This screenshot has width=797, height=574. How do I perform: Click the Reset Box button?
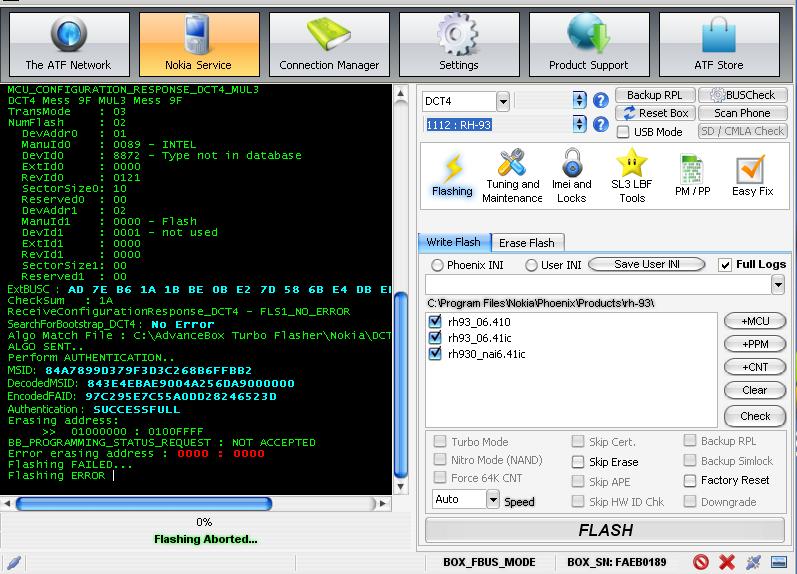click(x=655, y=113)
